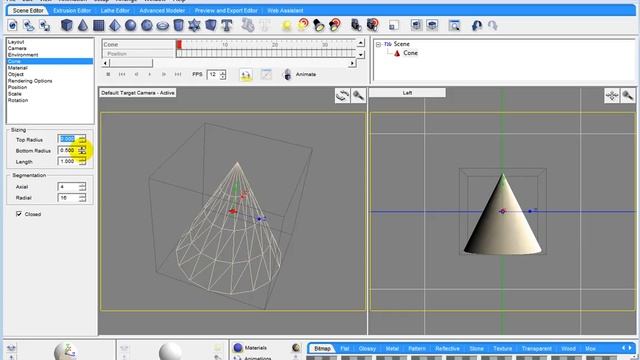Select the Wood materials tab
This screenshot has width=640, height=360.
coord(568,349)
